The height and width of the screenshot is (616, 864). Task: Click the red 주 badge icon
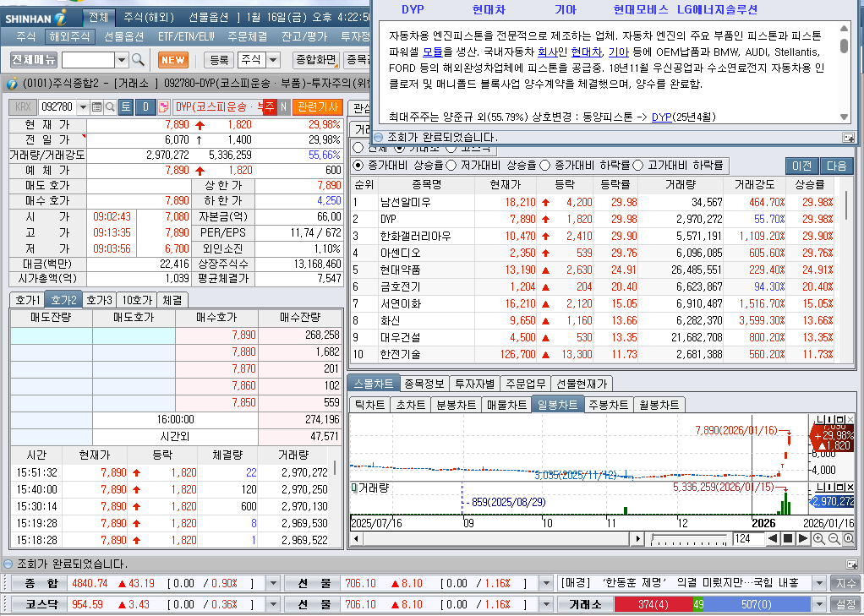click(x=270, y=106)
